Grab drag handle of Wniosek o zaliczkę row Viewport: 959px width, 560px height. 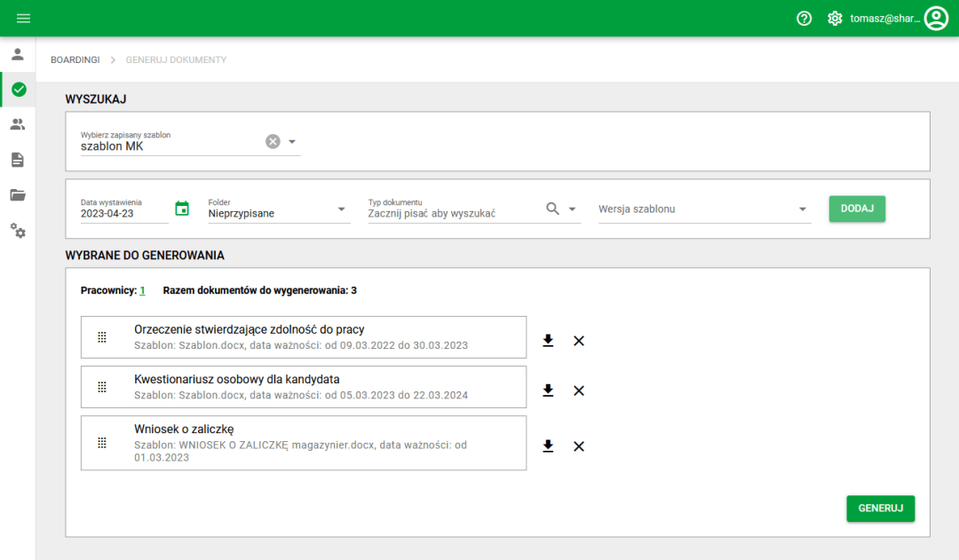102,443
